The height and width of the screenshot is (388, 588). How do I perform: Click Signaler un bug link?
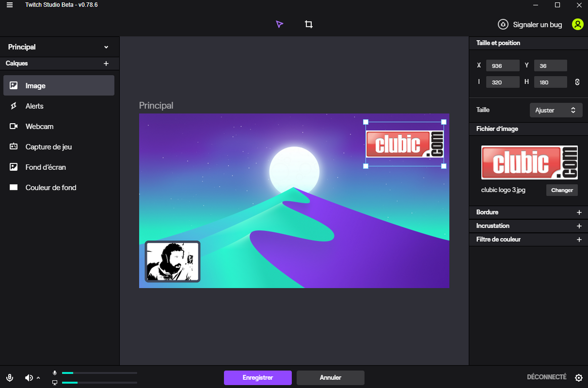538,25
